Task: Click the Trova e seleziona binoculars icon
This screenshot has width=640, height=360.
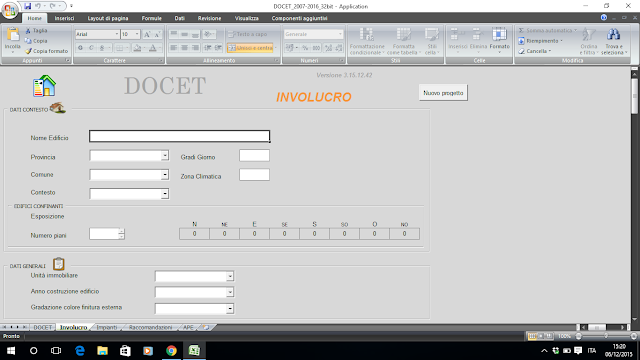Action: click(613, 35)
